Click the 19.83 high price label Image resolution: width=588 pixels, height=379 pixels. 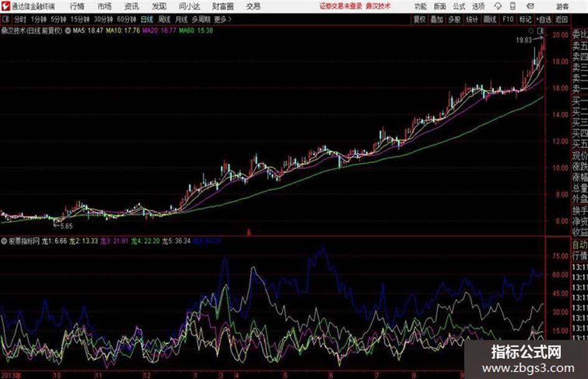523,40
